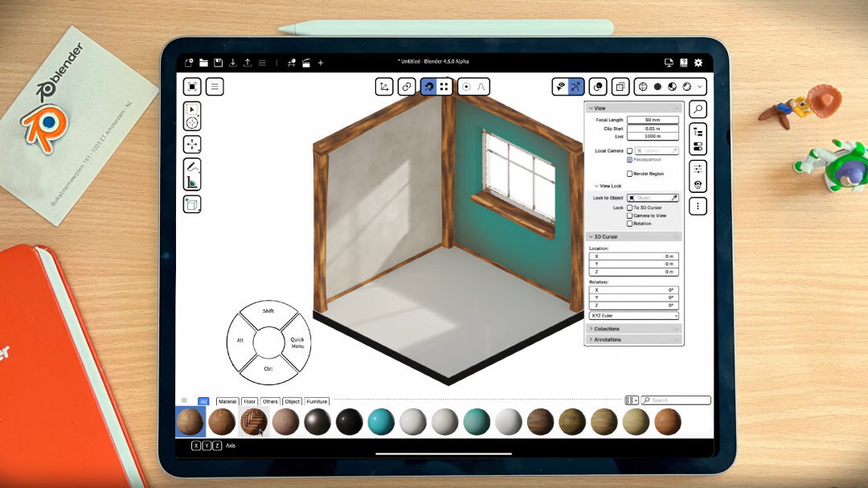
Task: Click the snap magnet icon in header
Action: 428,87
